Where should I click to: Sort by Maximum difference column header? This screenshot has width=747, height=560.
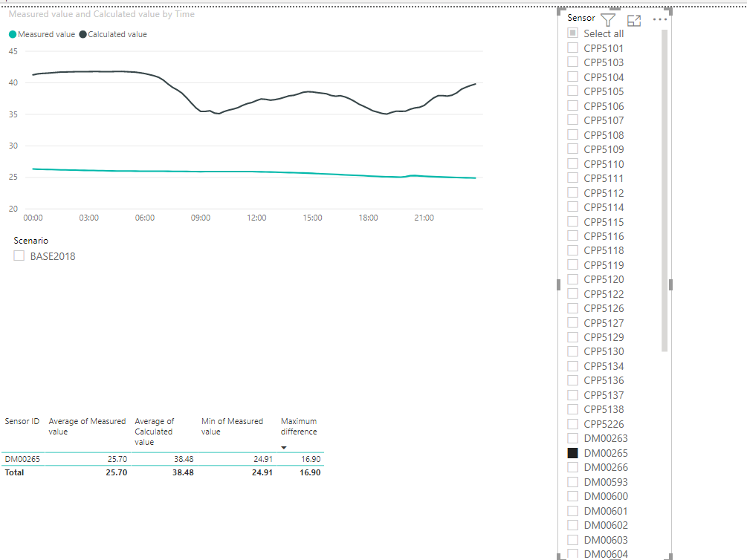coord(299,426)
